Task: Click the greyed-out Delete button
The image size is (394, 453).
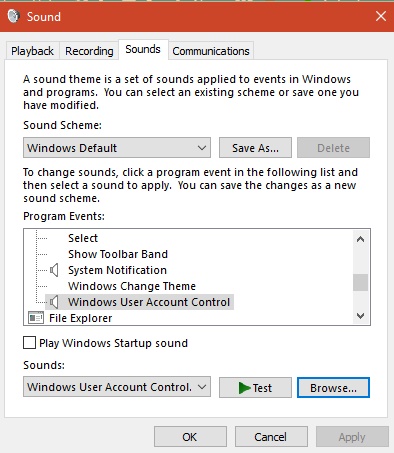Action: tap(333, 148)
